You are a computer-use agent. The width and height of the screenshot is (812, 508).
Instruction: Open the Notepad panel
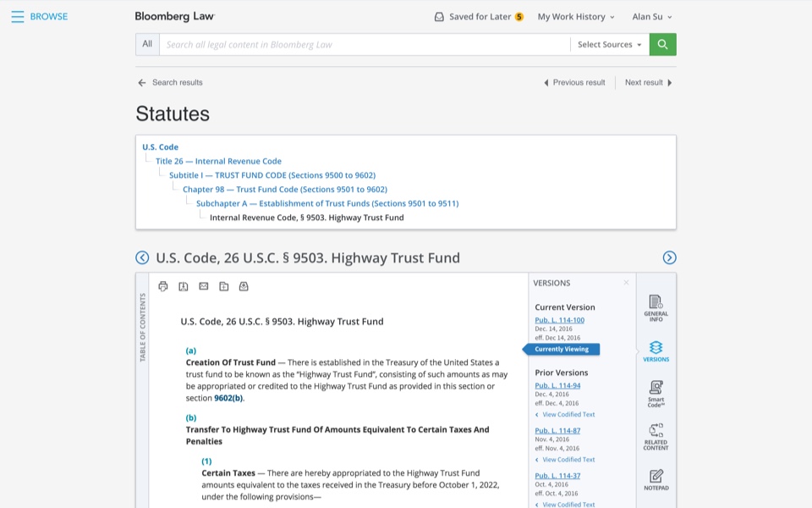point(656,480)
